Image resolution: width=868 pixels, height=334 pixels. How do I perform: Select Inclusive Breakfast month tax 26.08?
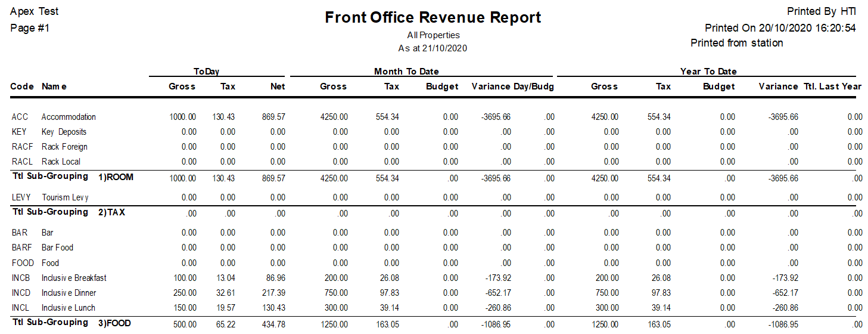point(389,278)
